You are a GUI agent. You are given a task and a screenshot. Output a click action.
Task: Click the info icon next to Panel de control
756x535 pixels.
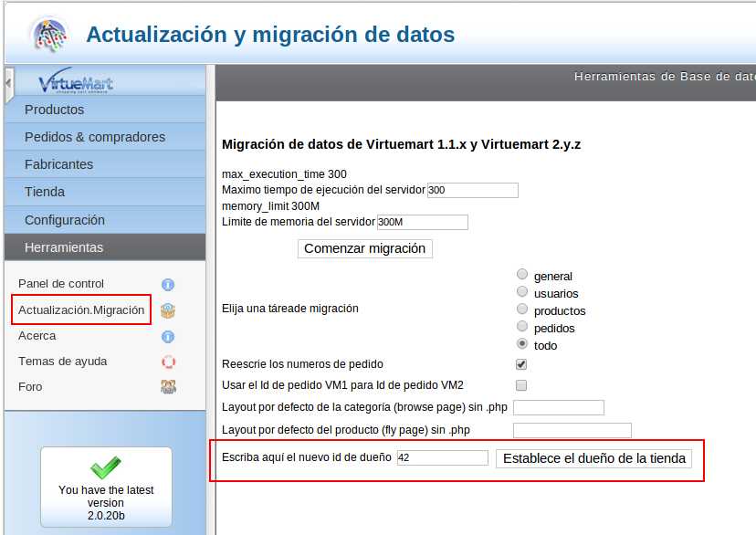[168, 284]
